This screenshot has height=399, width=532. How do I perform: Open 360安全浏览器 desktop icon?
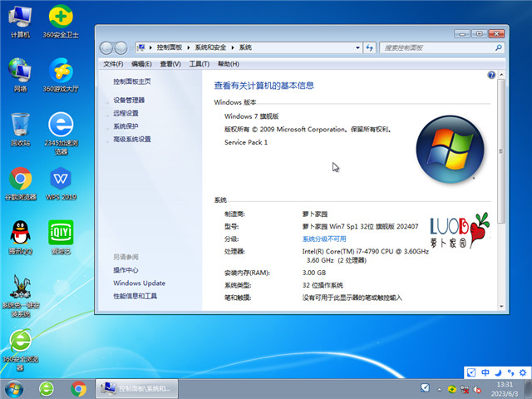[x=20, y=350]
